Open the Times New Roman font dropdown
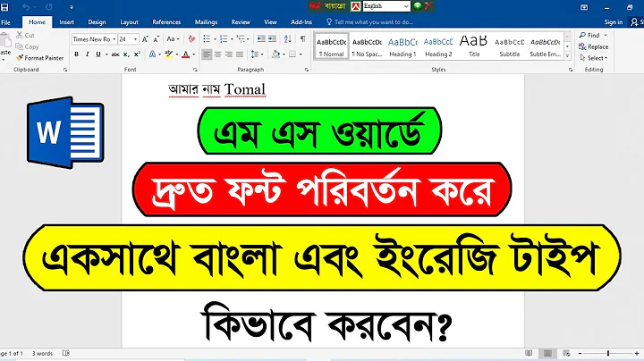Screen dimensions: 644x361 click(114, 39)
